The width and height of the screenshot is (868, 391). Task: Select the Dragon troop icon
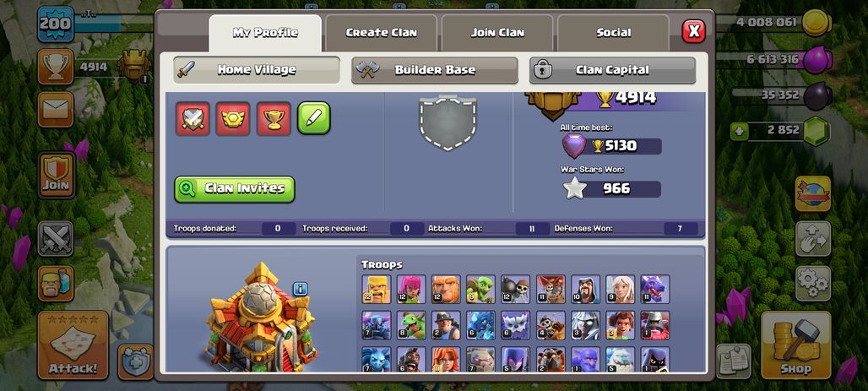(655, 289)
